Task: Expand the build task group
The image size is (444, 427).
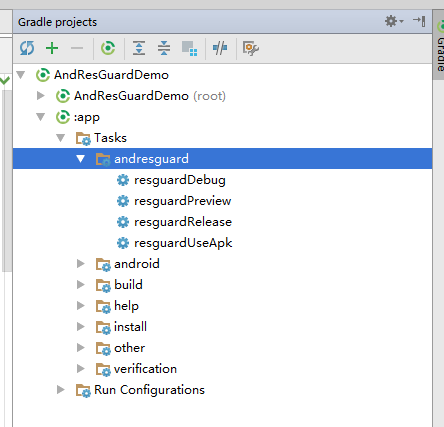Action: (81, 285)
